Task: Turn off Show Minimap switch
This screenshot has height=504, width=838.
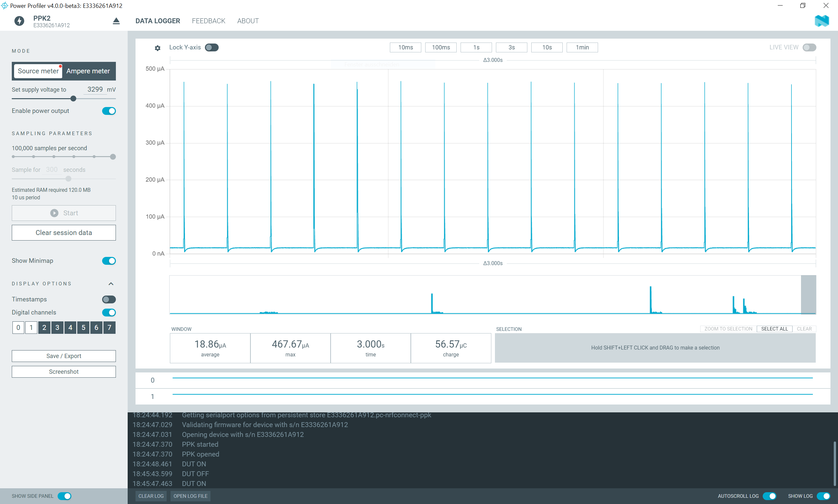Action: [x=109, y=261]
